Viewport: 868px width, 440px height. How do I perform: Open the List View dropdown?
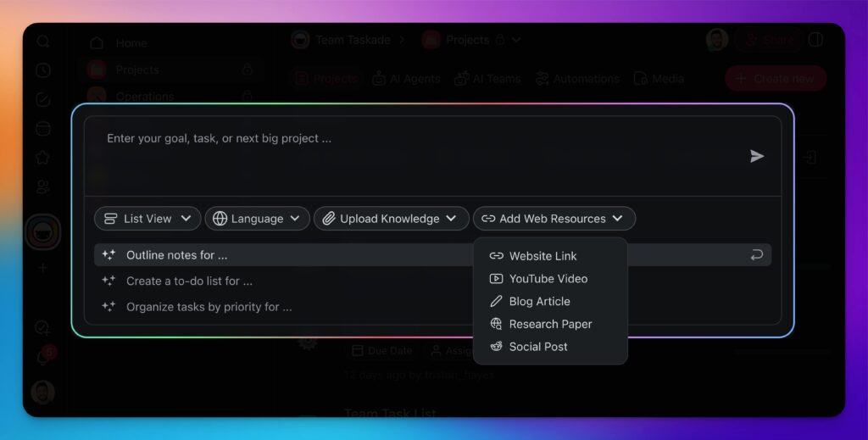[x=147, y=219]
